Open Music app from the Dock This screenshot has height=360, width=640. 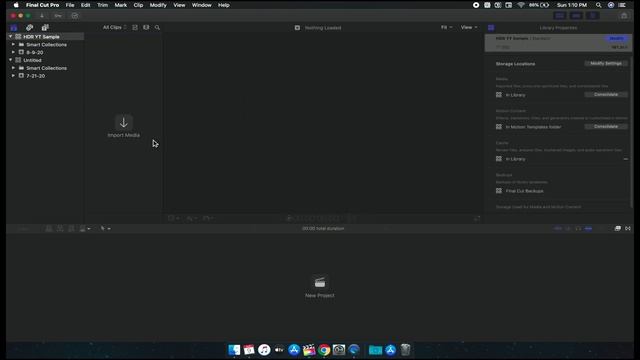[x=264, y=350]
